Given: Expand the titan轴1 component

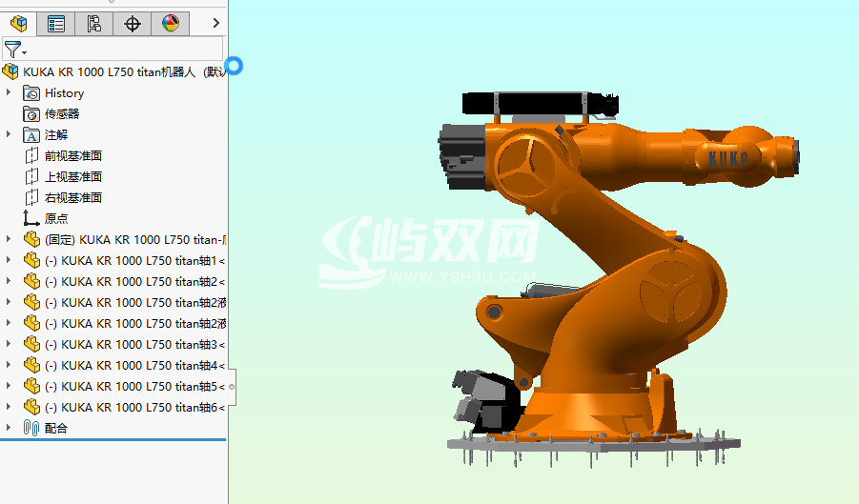Looking at the screenshot, I should click(x=9, y=259).
